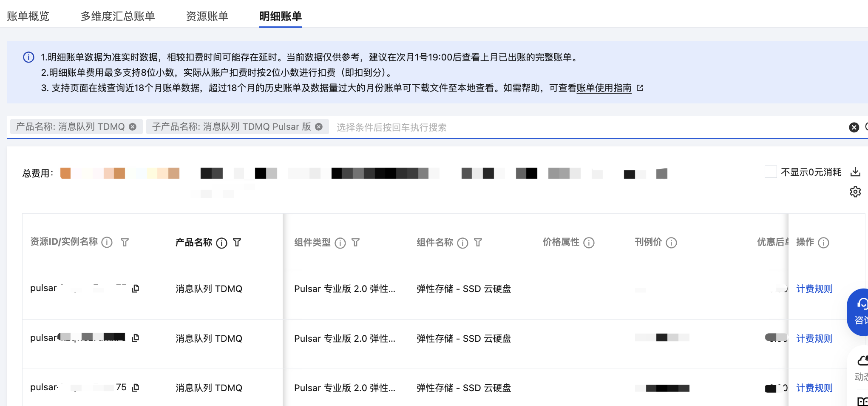Click the 明细账单 tab
This screenshot has width=868, height=406.
pos(281,16)
